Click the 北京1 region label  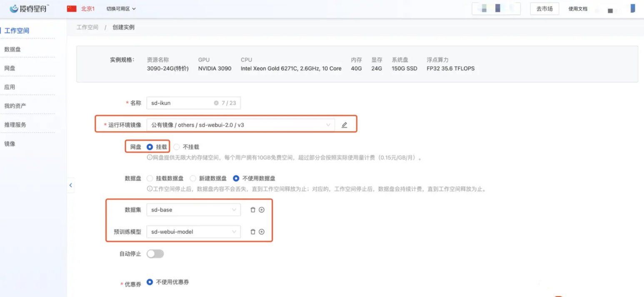tap(88, 9)
